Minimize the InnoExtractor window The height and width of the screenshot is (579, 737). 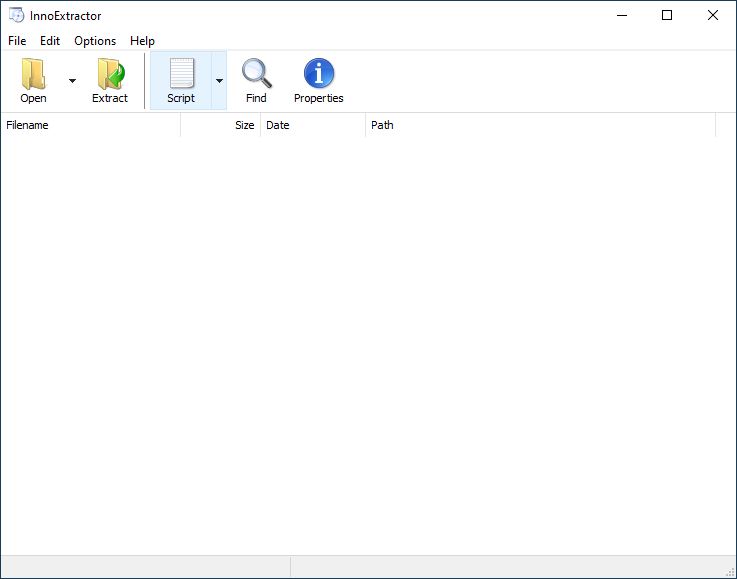tap(622, 15)
